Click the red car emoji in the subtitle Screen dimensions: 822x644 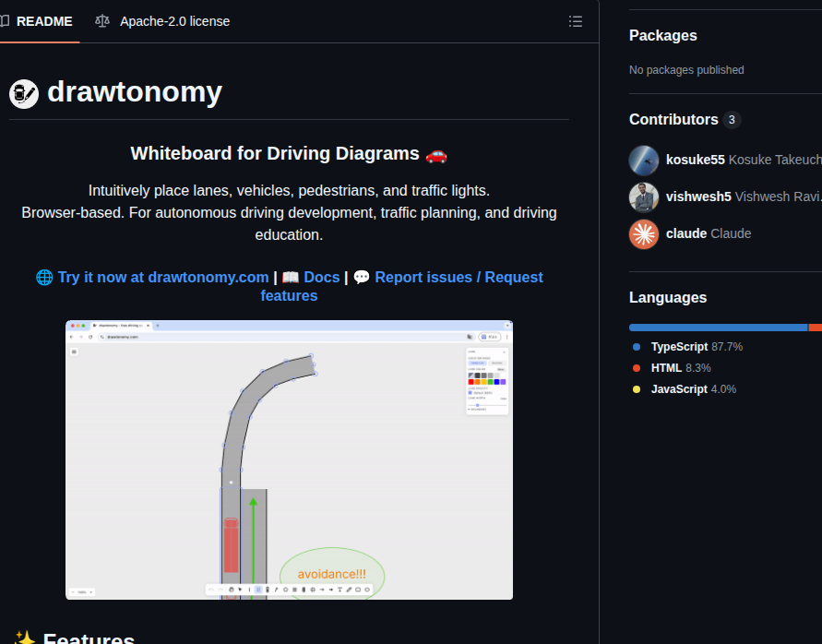[436, 154]
